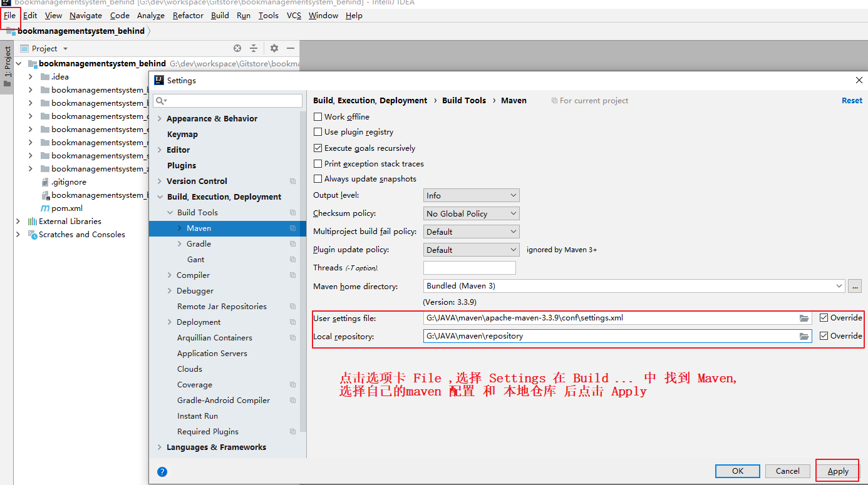Image resolution: width=868 pixels, height=485 pixels.
Task: Click the Build Tools breadcrumb
Action: click(x=464, y=101)
